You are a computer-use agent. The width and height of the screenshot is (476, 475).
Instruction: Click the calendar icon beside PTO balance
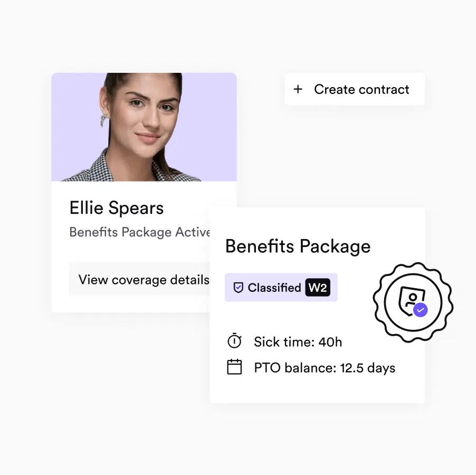(234, 367)
